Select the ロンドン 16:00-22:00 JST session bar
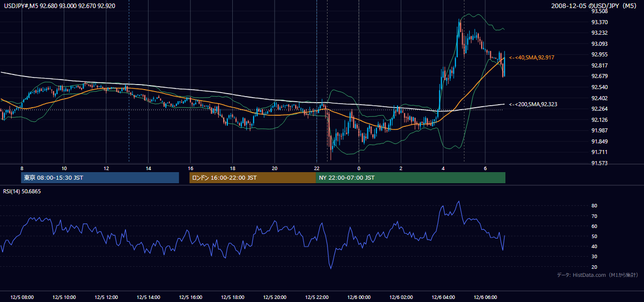The height and width of the screenshot is (302, 644). pos(252,178)
